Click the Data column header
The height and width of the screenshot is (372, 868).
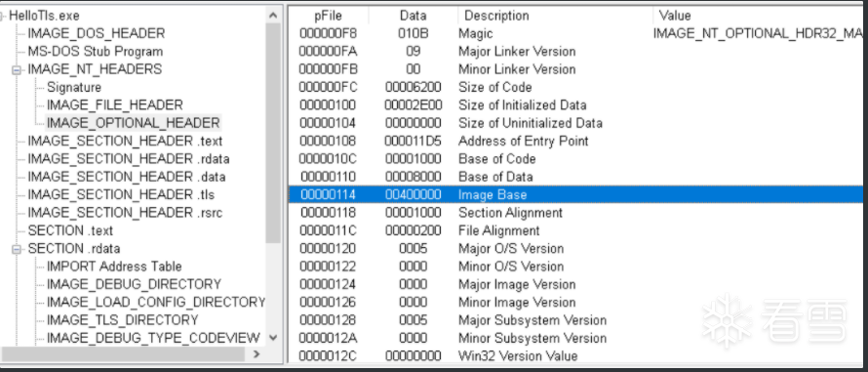pos(413,16)
